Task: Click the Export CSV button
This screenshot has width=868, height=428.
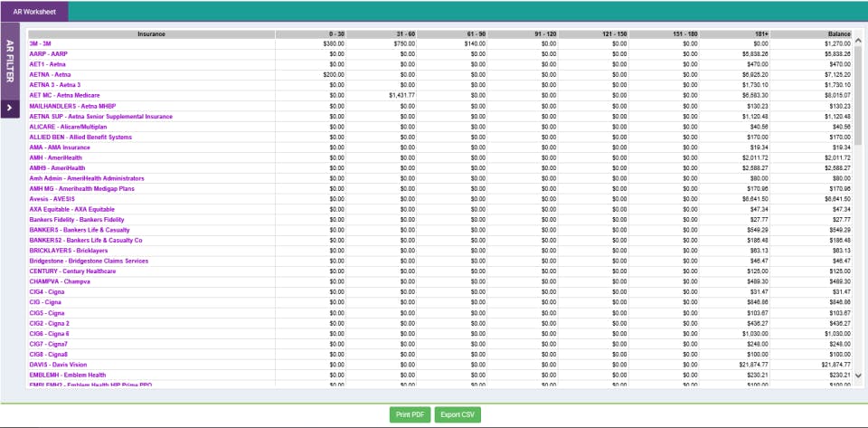Action: tap(458, 414)
